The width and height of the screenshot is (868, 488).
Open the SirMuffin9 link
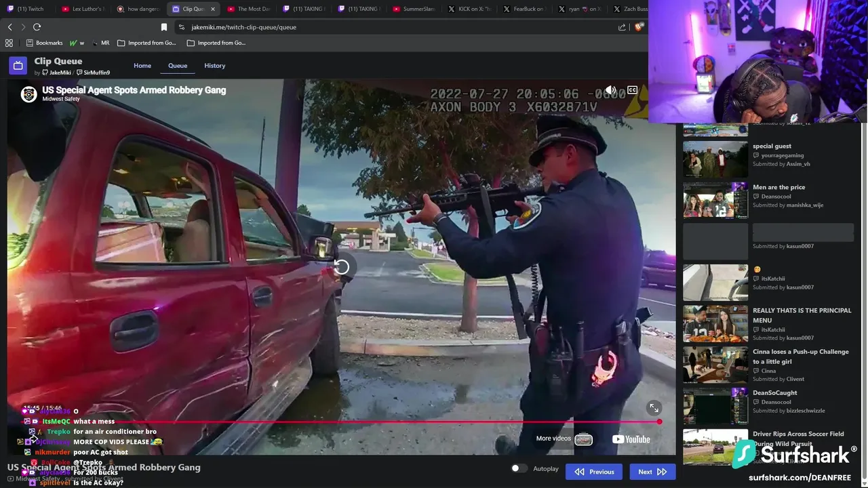click(93, 73)
